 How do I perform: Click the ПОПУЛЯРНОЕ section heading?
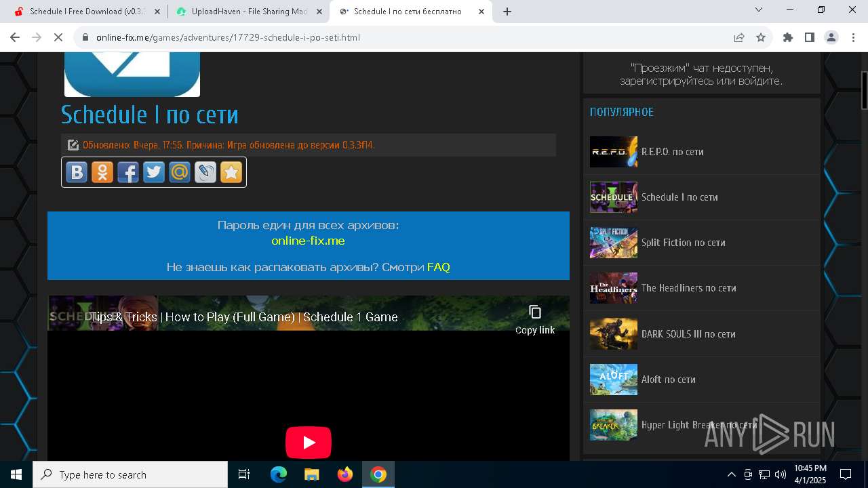[622, 112]
